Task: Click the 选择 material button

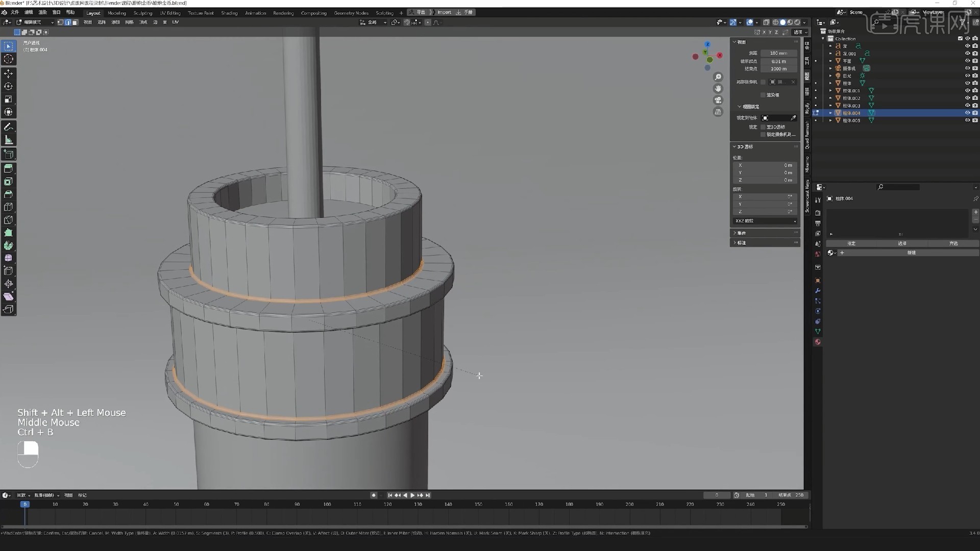Action: pos(902,244)
